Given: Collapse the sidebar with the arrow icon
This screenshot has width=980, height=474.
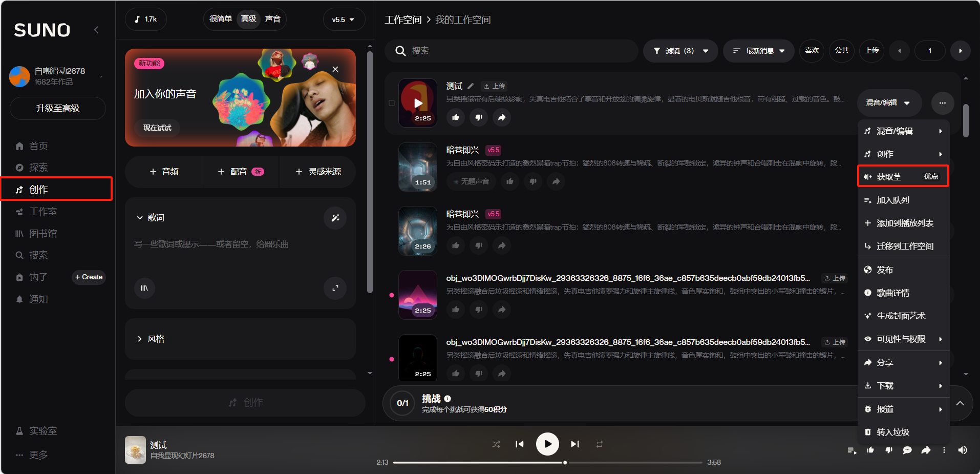Looking at the screenshot, I should click(x=96, y=30).
